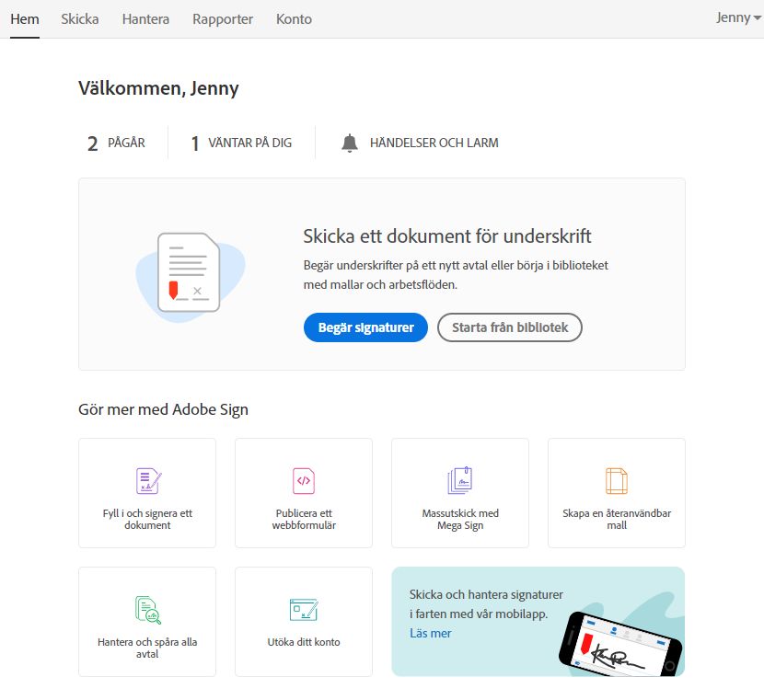The width and height of the screenshot is (764, 700).
Task: Click the Begär signaturer button
Action: click(365, 327)
